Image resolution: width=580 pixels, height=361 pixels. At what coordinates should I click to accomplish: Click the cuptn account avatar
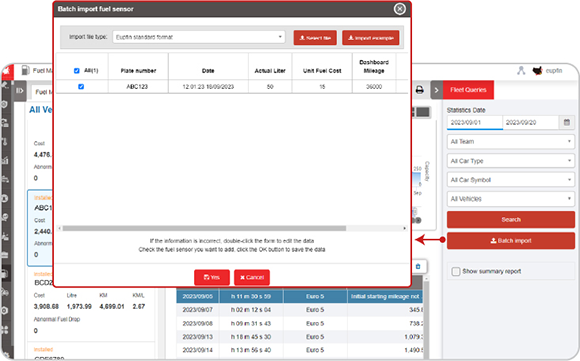(537, 70)
